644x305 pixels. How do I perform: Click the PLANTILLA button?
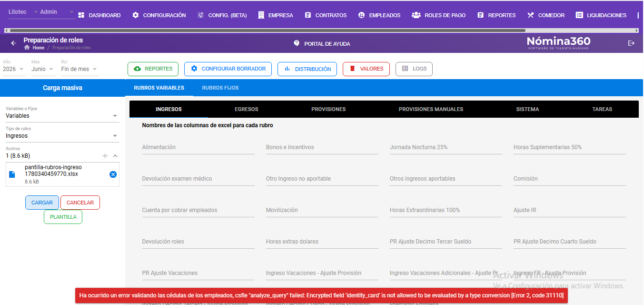[x=63, y=217]
